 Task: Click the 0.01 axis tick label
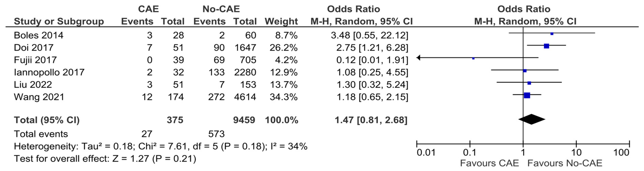coord(426,152)
